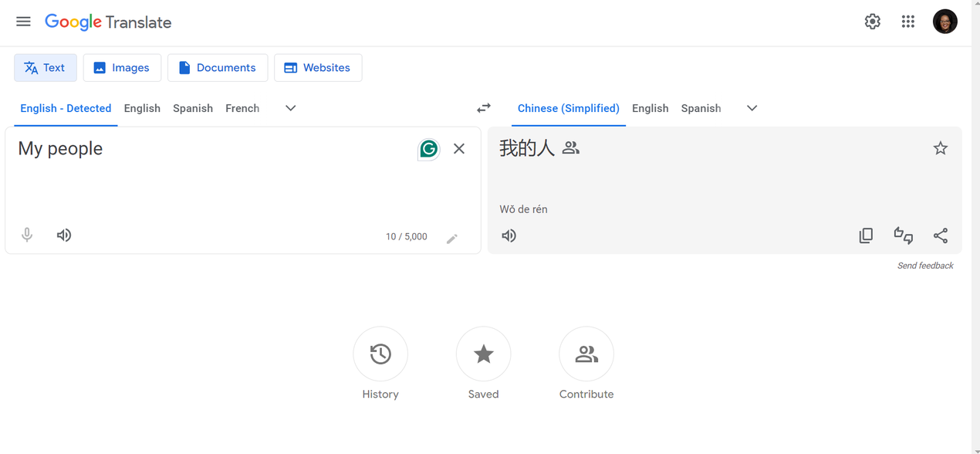Switch to Documents translation mode
Screen dimensions: 980x454
[218, 68]
